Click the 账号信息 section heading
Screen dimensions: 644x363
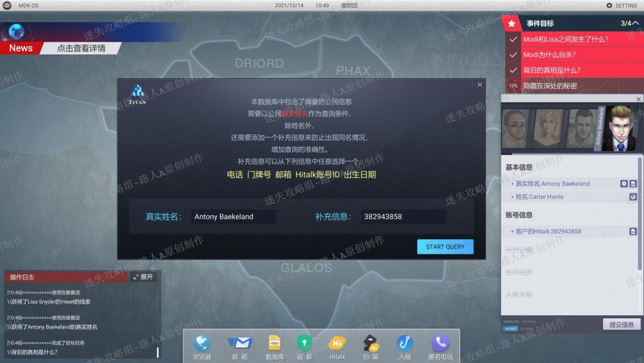519,215
